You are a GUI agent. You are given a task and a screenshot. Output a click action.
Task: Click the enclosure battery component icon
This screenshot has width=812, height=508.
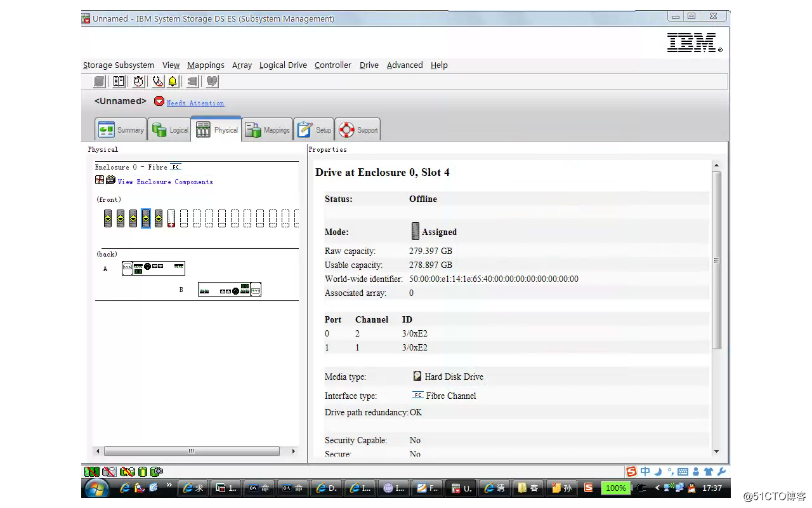[x=111, y=180]
